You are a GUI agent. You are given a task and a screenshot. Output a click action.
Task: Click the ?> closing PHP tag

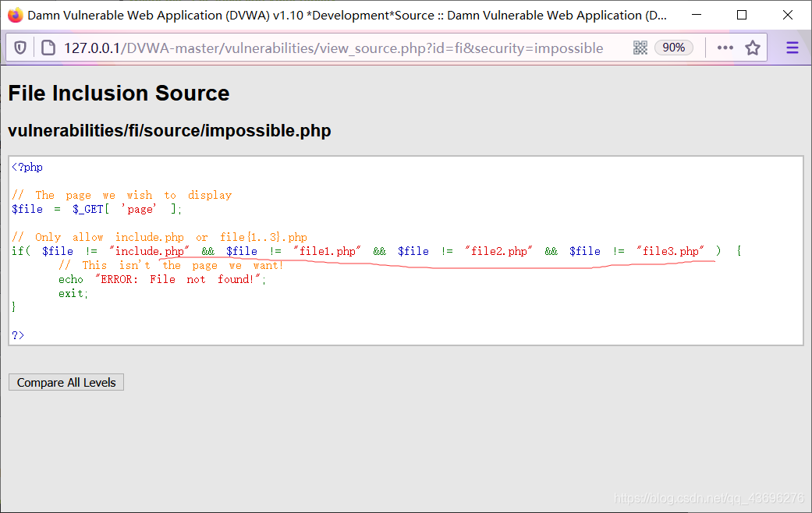pos(18,335)
